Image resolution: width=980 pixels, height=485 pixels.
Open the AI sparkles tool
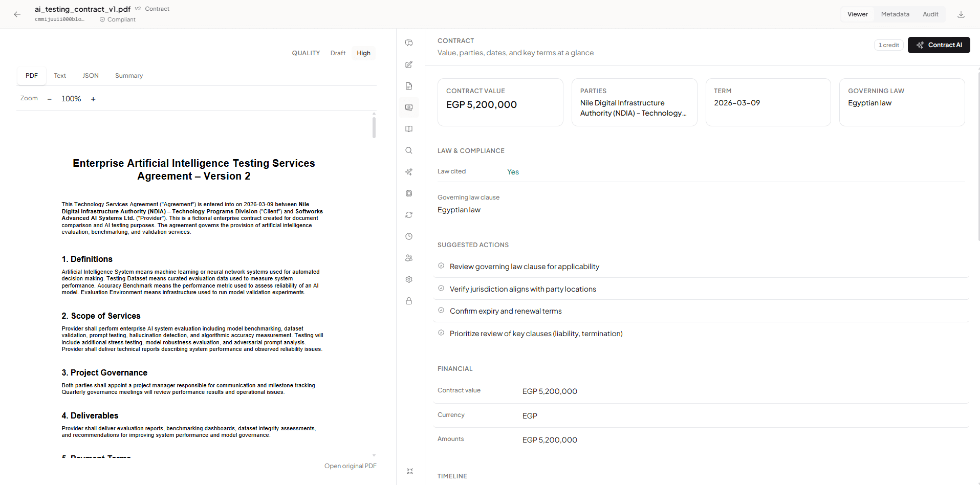[408, 171]
